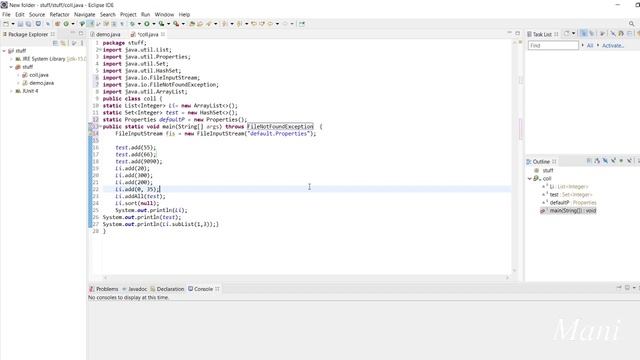Open the New Task dropdown arrow
Viewport: 640px width, 360px height.
pyautogui.click(x=573, y=34)
